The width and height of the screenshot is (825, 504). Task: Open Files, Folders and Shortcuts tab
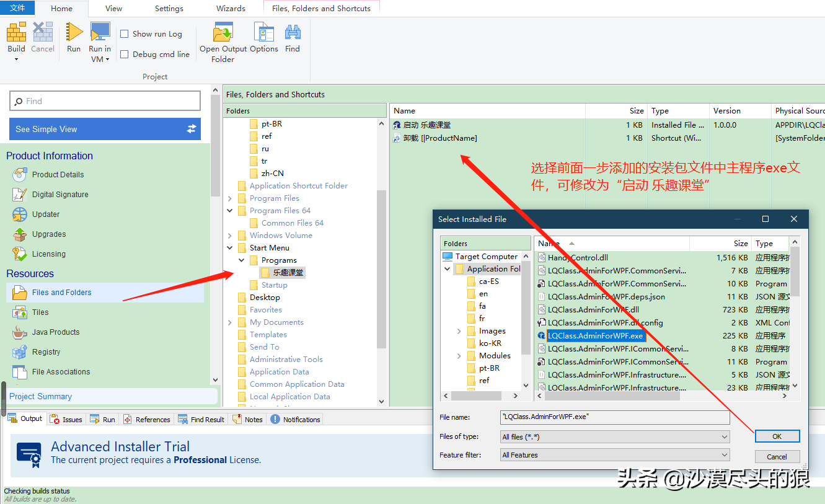click(321, 9)
